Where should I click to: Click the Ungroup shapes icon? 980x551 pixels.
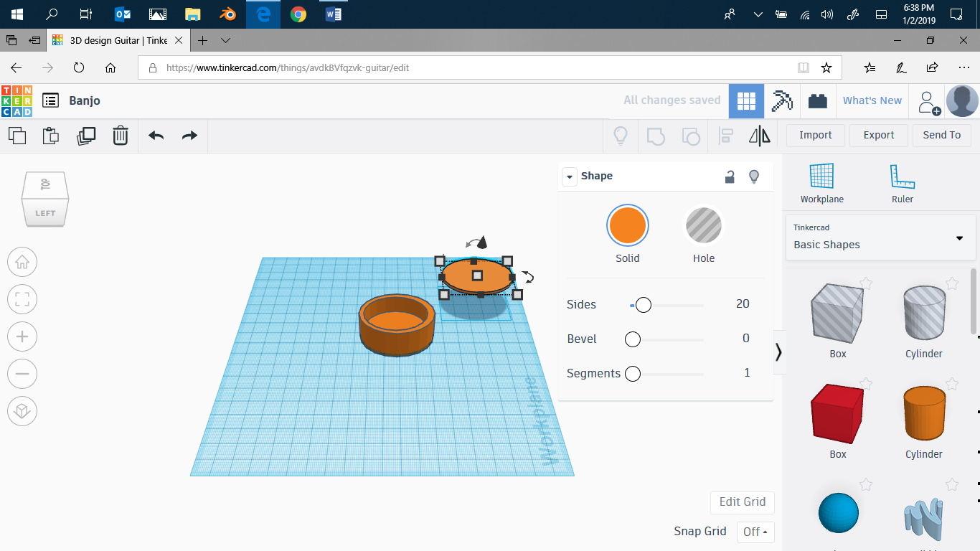(x=690, y=136)
